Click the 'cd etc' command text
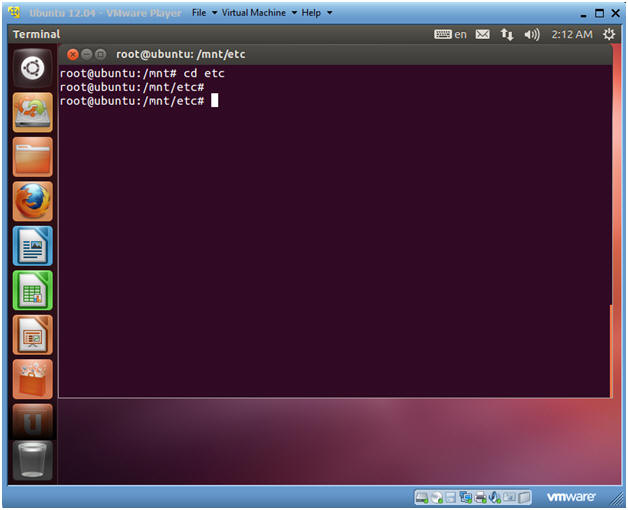This screenshot has width=628, height=510. click(x=204, y=73)
